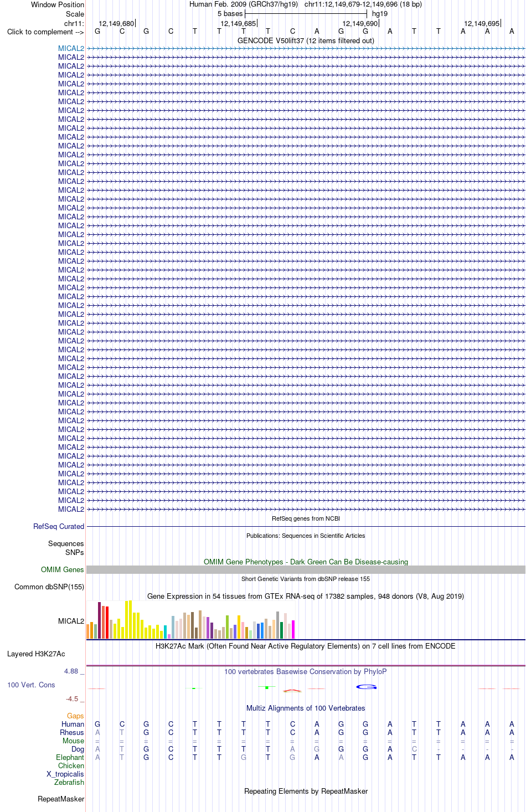Click the '100 Vert. Cons' track label

[x=31, y=685]
